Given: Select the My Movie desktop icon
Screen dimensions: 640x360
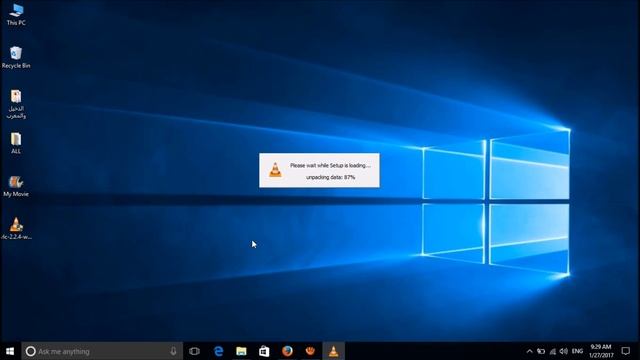Looking at the screenshot, I should [x=16, y=186].
